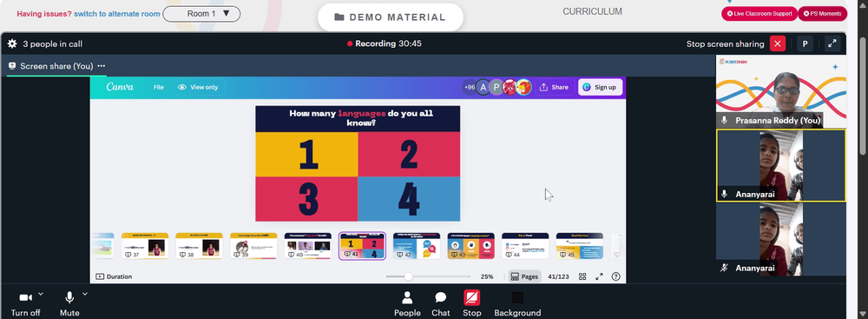The height and width of the screenshot is (319, 868).
Task: Click the P participant icon button
Action: [x=805, y=43]
